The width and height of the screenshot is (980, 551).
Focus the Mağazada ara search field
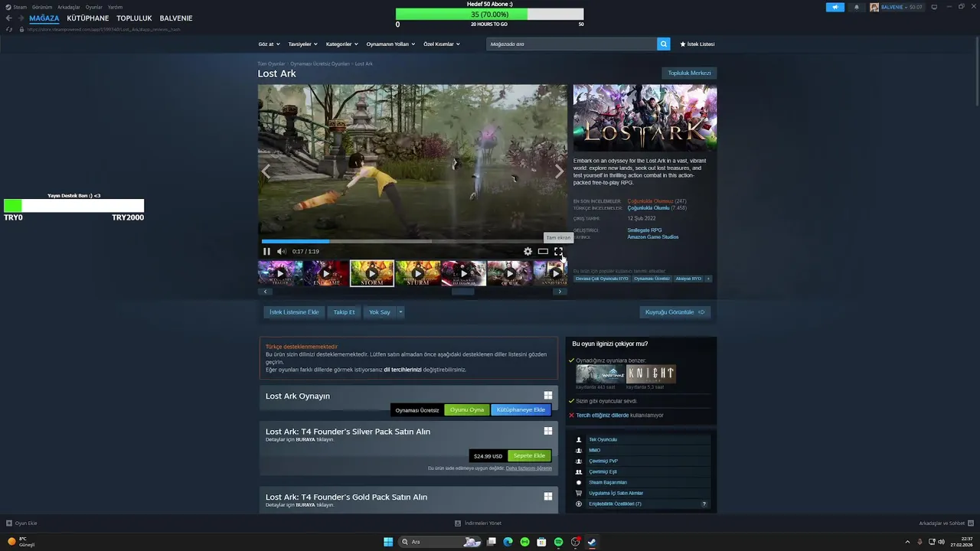pyautogui.click(x=571, y=44)
